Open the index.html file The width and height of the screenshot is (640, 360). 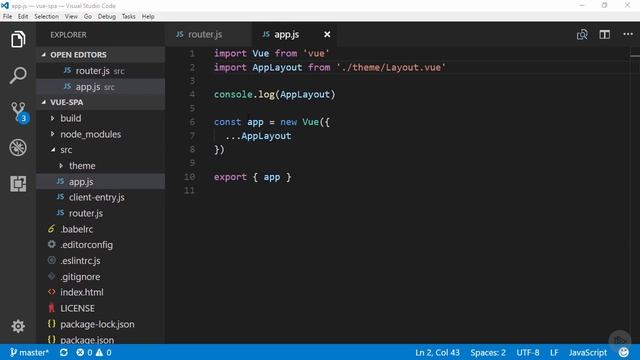tap(101, 293)
